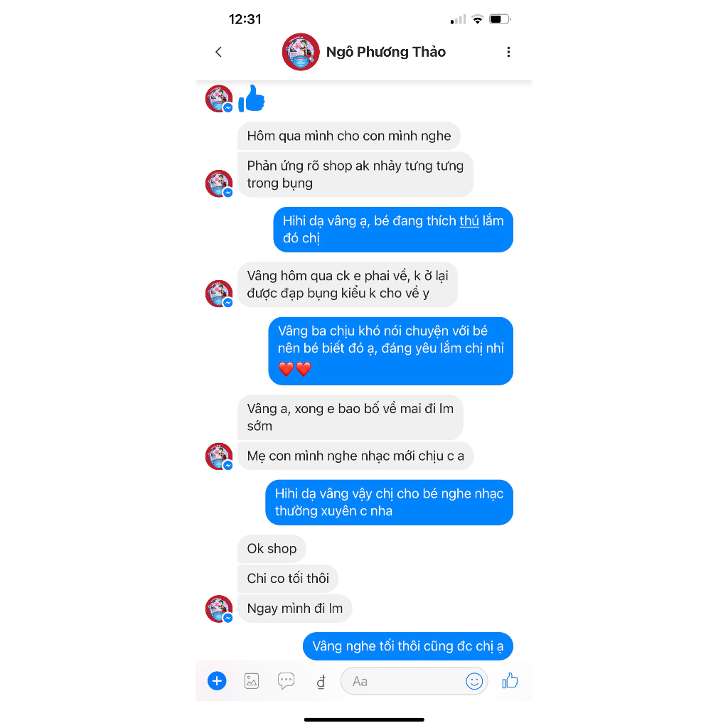728x728 pixels.
Task: Tap the large blue thumbs-up sticker message
Action: click(251, 98)
